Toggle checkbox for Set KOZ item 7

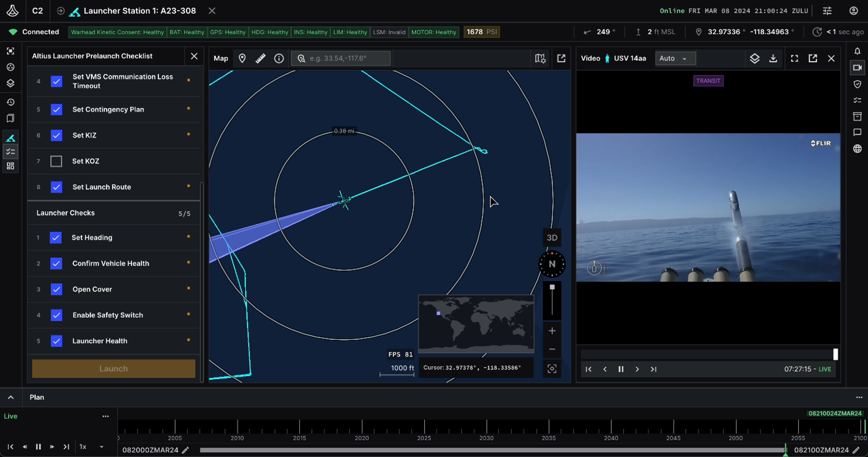click(x=56, y=161)
